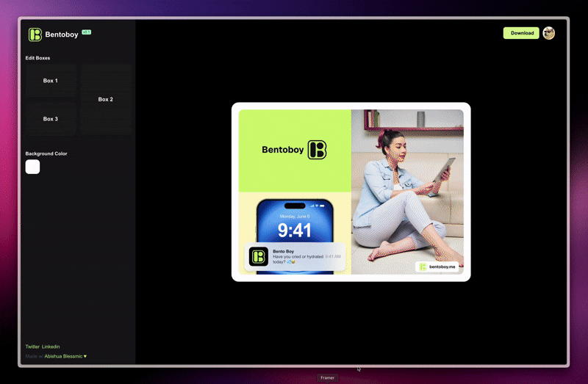Screen dimensions: 588x384
Task: Click the small logo in bentoboy.me badge
Action: pos(423,267)
